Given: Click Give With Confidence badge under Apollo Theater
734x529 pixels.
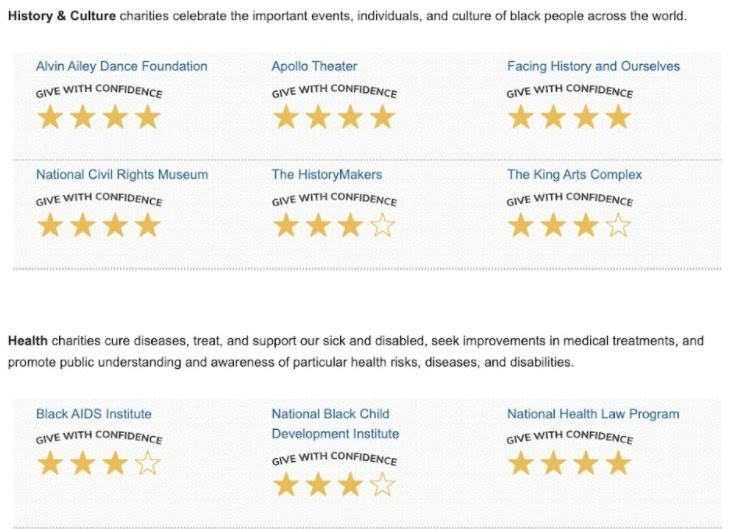Looking at the screenshot, I should (334, 92).
